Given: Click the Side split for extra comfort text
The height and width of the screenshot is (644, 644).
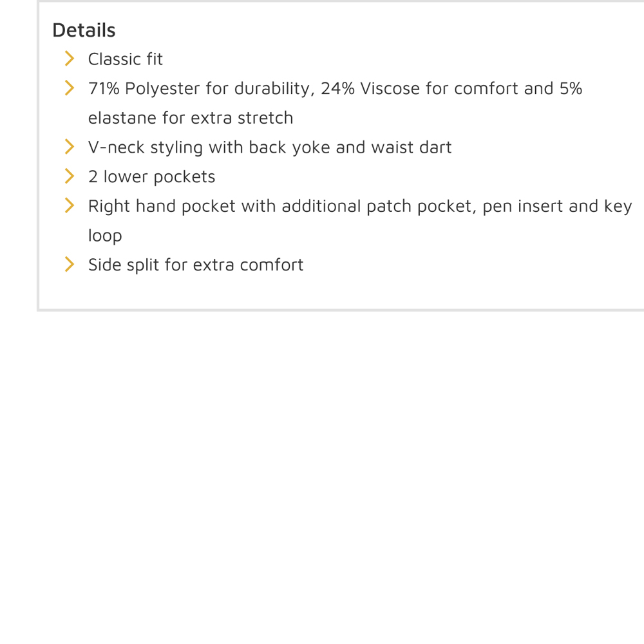Looking at the screenshot, I should click(196, 265).
